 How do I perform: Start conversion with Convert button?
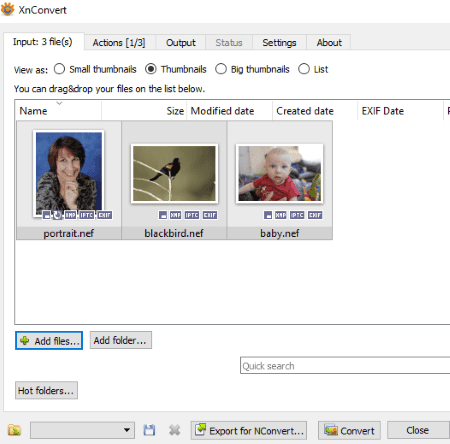pos(349,430)
